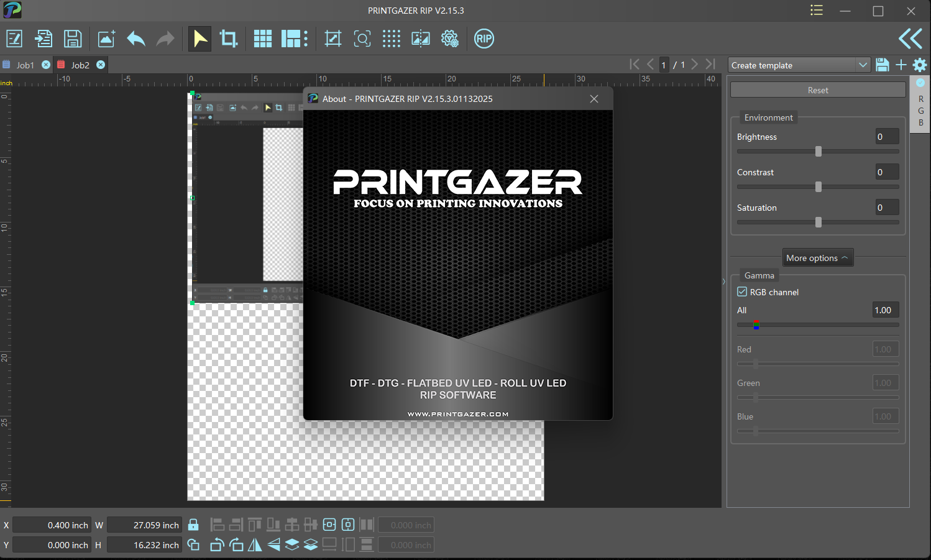Screen dimensions: 931x560
Task: Collapse side panel with double chevron
Action: pyautogui.click(x=910, y=39)
